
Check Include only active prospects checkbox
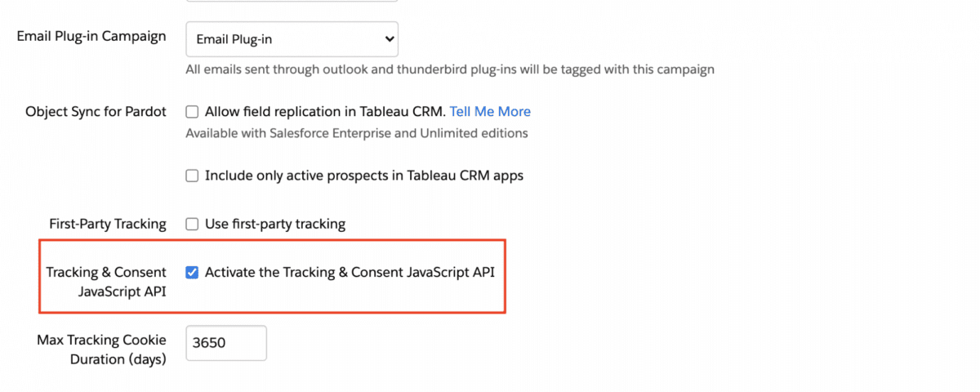(192, 176)
